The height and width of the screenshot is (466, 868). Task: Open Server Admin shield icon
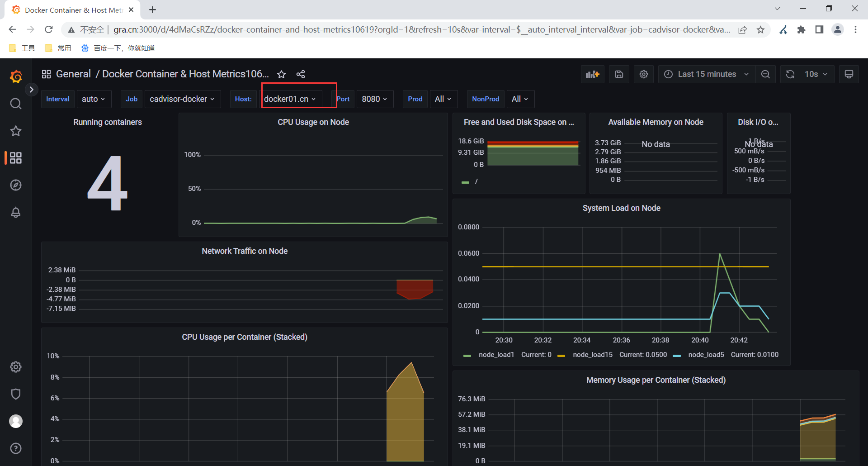tap(16, 394)
